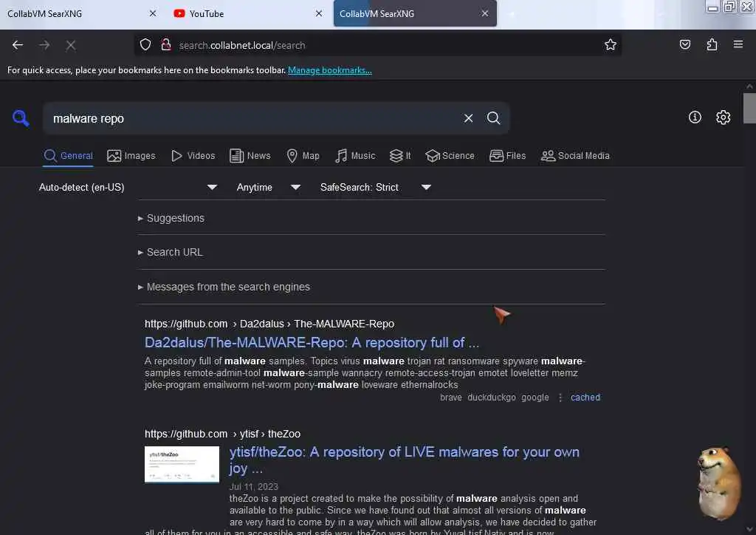The width and height of the screenshot is (756, 535).
Task: Open ytisf/theZoo result title link
Action: tap(404, 460)
